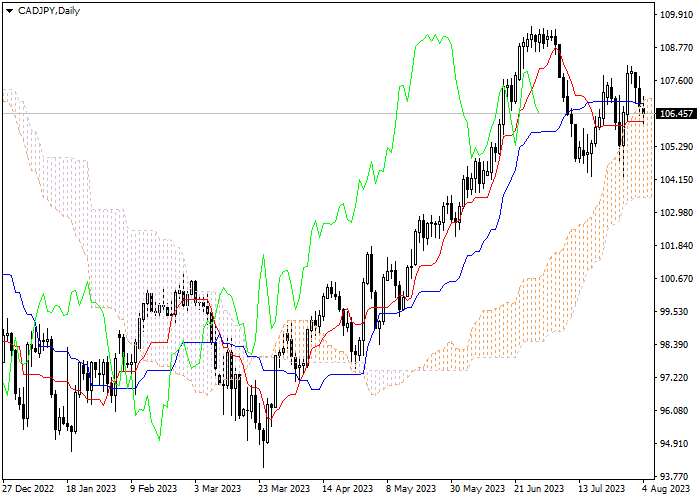The width and height of the screenshot is (700, 500).
Task: Select price level 101.840 on the scale
Action: (x=676, y=246)
